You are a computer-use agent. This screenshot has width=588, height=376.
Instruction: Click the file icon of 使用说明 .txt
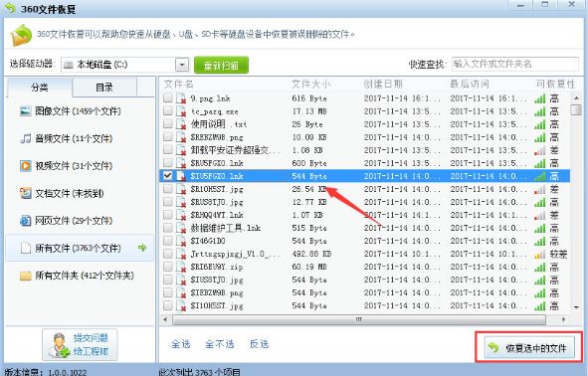coord(181,124)
